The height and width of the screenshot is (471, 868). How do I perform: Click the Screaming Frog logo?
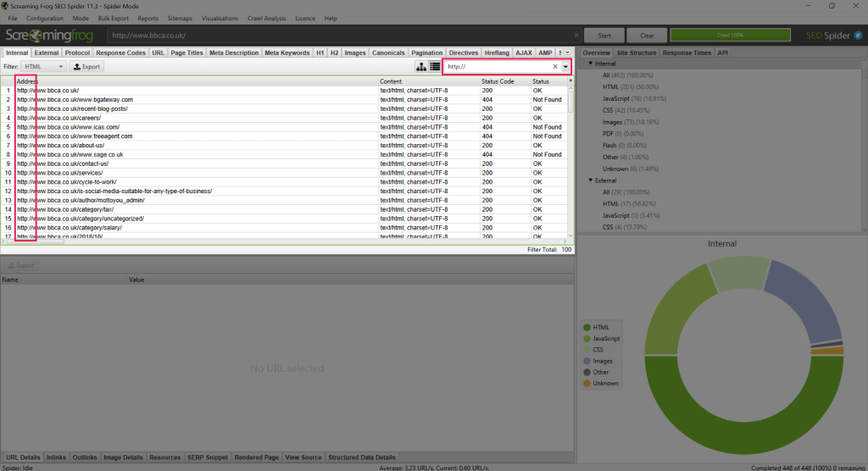pos(53,36)
